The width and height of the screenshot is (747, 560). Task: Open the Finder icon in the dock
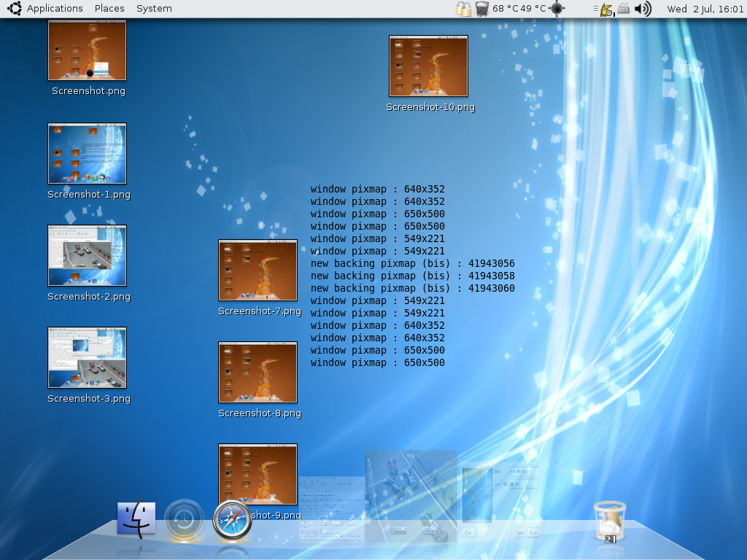(x=136, y=518)
